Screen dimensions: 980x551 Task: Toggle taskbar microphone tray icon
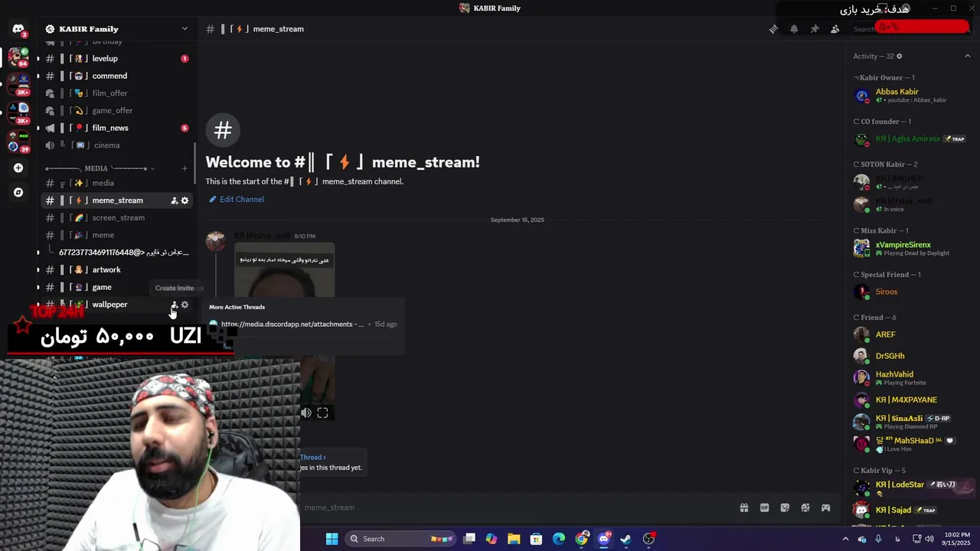point(878,539)
